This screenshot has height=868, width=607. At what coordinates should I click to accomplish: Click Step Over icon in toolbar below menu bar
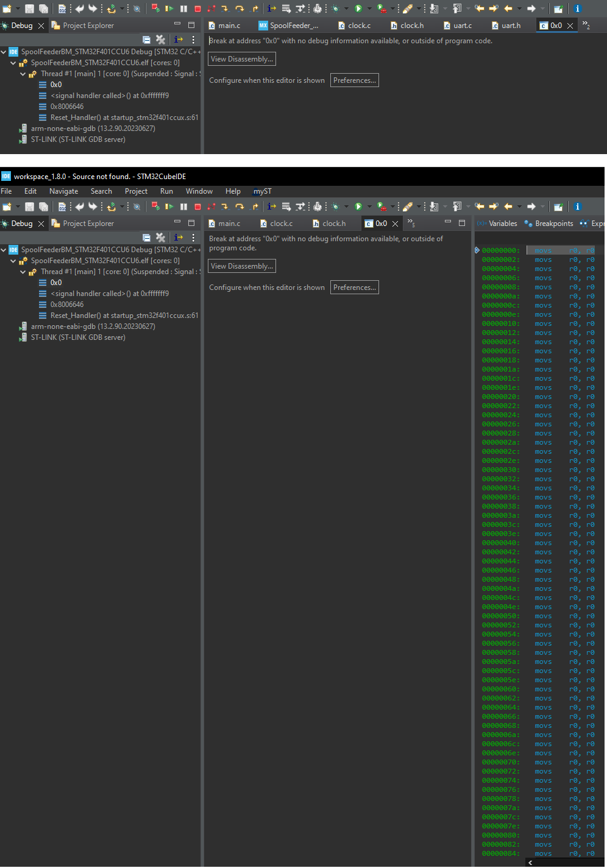point(240,207)
